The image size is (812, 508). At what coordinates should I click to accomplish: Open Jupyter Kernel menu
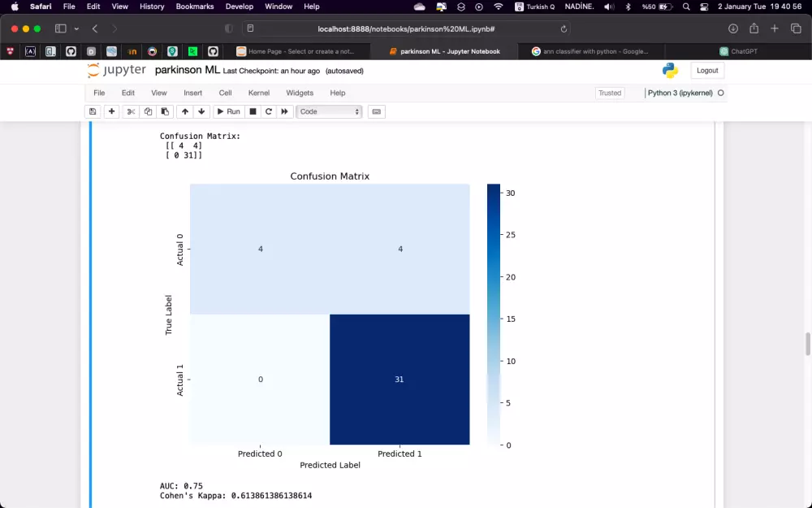(259, 93)
